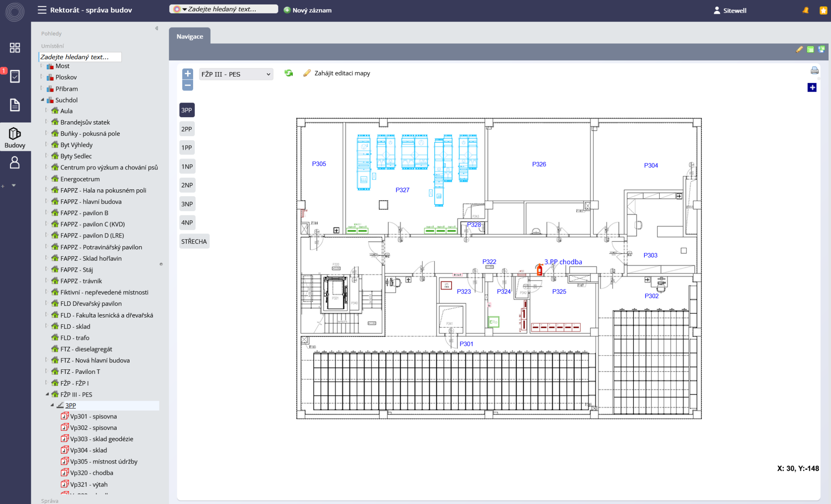Zoom in the map with plus button

pyautogui.click(x=187, y=74)
